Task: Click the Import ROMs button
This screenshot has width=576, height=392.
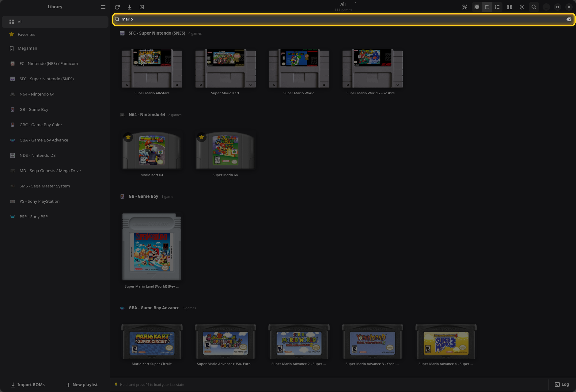Action: (x=28, y=385)
